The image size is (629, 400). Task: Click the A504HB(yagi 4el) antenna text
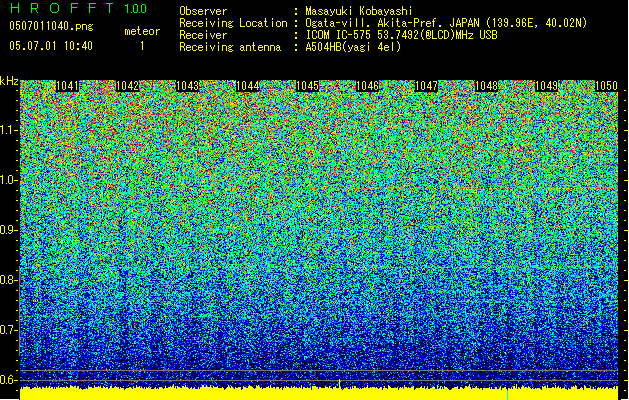(x=353, y=47)
